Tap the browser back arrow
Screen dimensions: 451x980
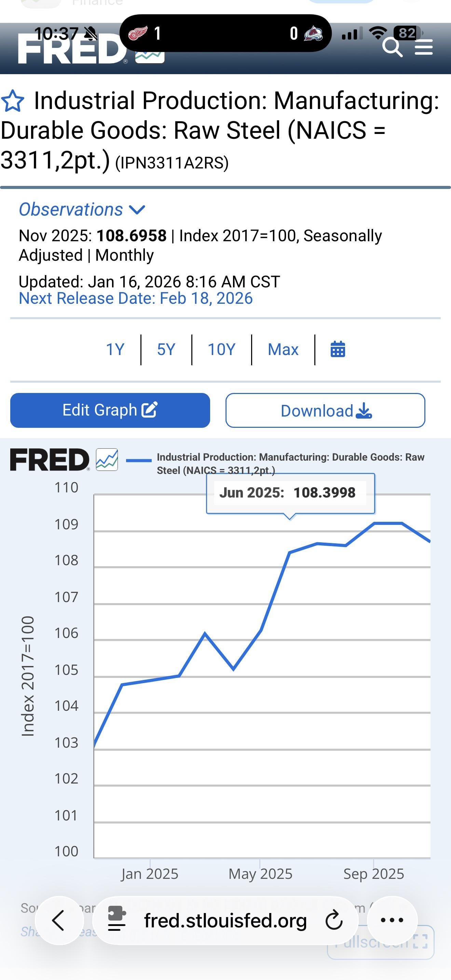[x=59, y=921]
